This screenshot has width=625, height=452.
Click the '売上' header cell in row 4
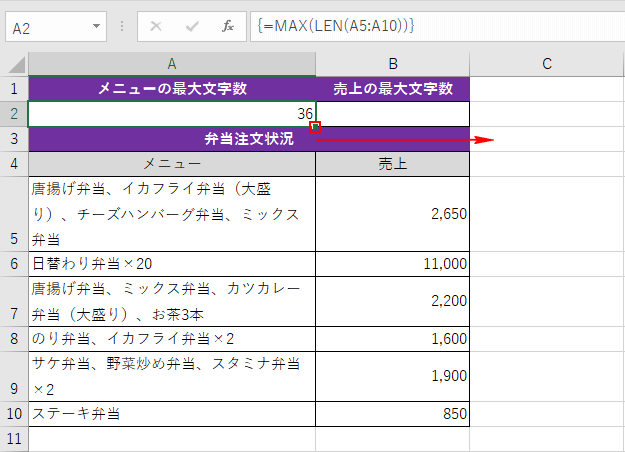393,164
